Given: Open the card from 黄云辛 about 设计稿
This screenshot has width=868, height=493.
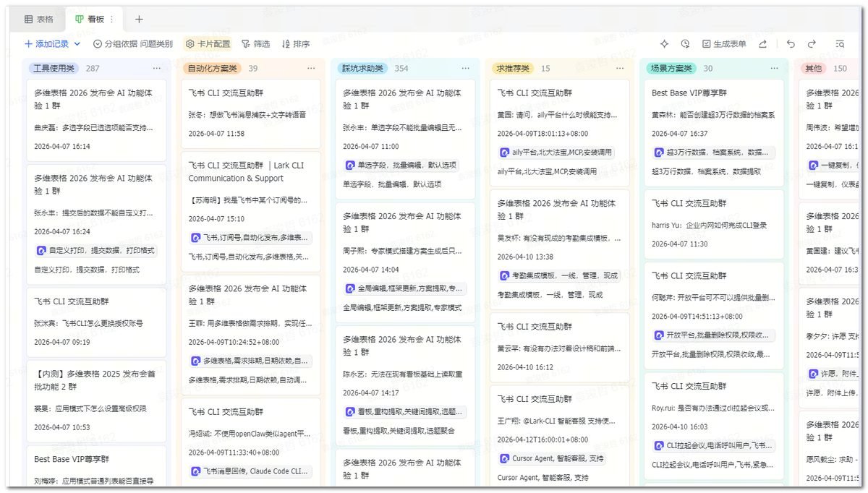Looking at the screenshot, I should (x=560, y=347).
